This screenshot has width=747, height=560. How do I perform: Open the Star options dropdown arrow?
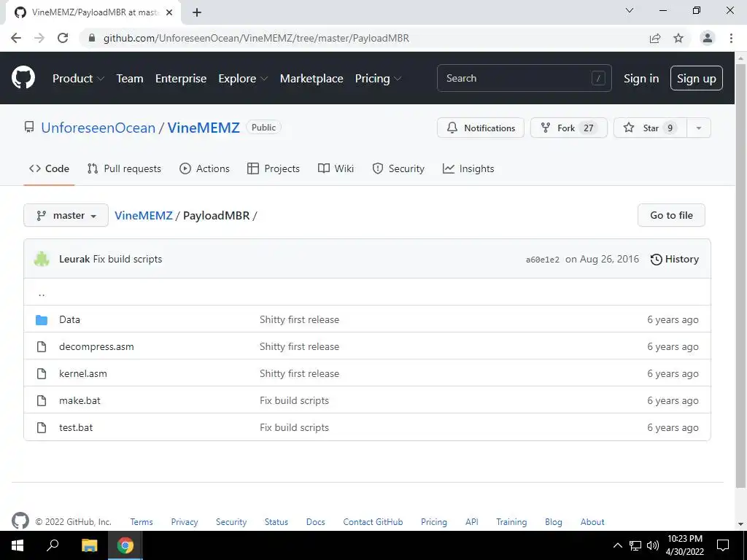698,128
